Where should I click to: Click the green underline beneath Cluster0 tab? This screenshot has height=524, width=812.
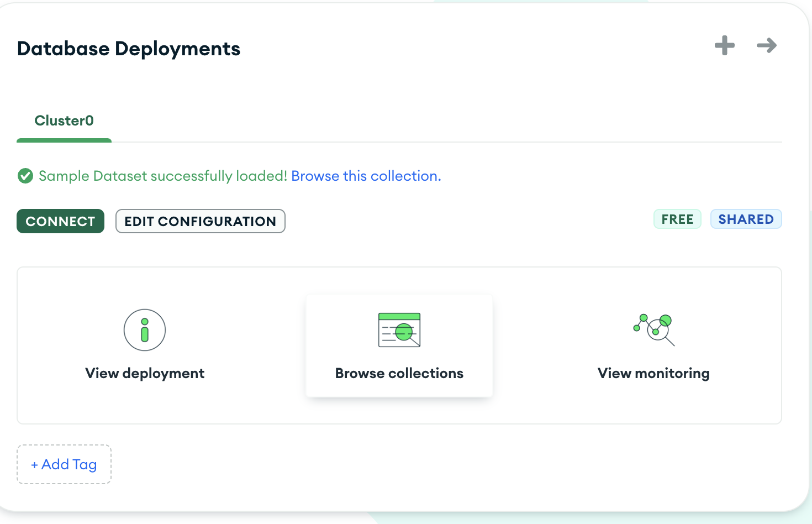pyautogui.click(x=64, y=140)
